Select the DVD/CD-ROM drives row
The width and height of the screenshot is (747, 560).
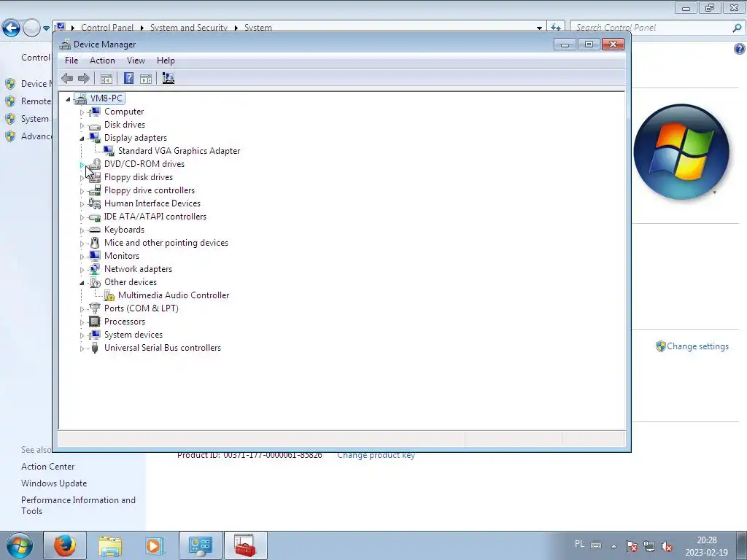pyautogui.click(x=144, y=164)
